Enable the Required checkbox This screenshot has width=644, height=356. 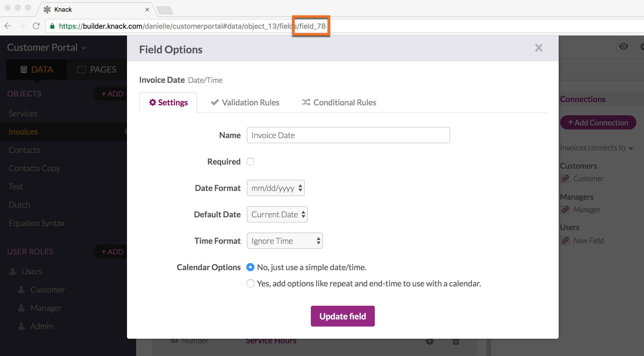250,161
